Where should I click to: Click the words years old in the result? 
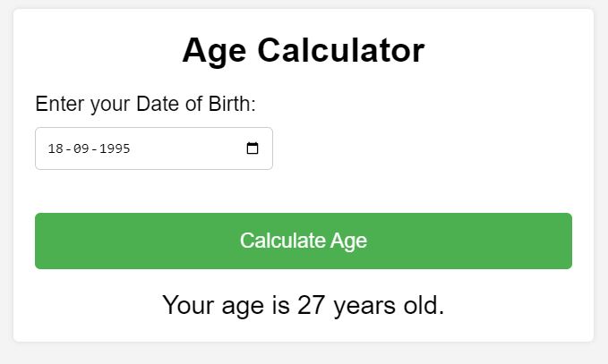[x=389, y=306]
